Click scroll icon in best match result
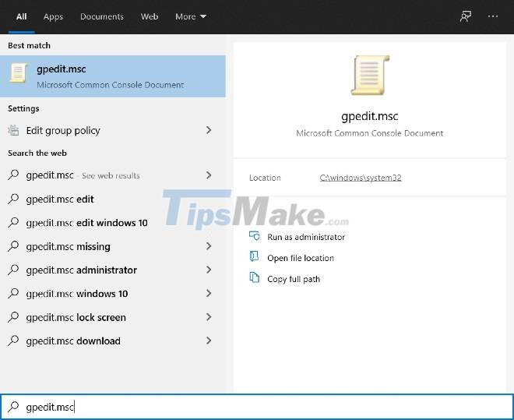This screenshot has width=514, height=420. 18,72
